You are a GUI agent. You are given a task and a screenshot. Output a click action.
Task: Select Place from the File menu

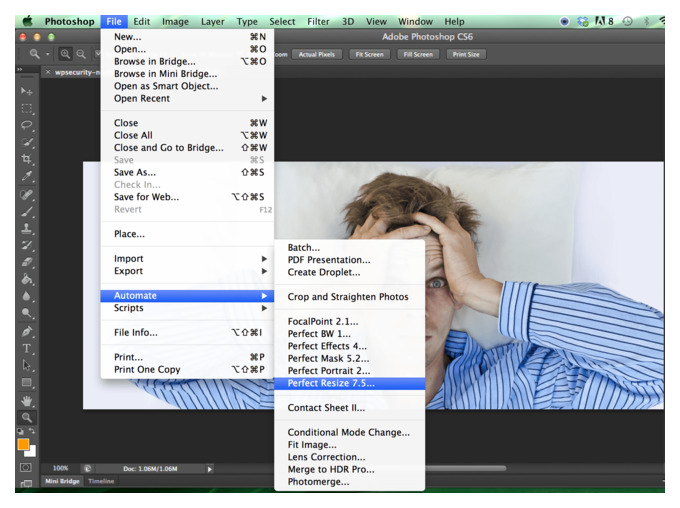pos(187,234)
